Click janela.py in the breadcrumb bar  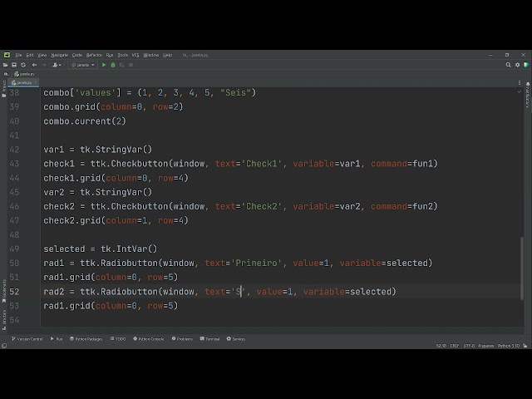coord(25,74)
